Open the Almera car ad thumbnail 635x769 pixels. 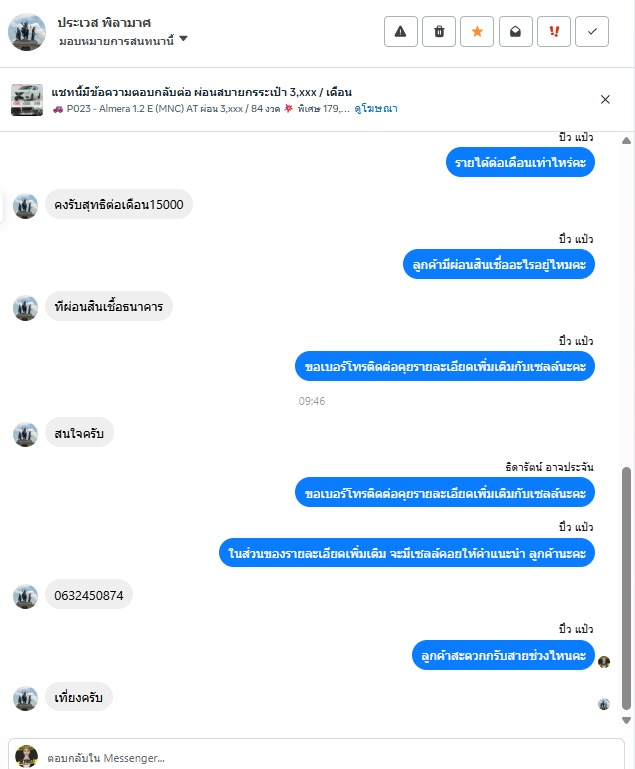pyautogui.click(x=26, y=100)
